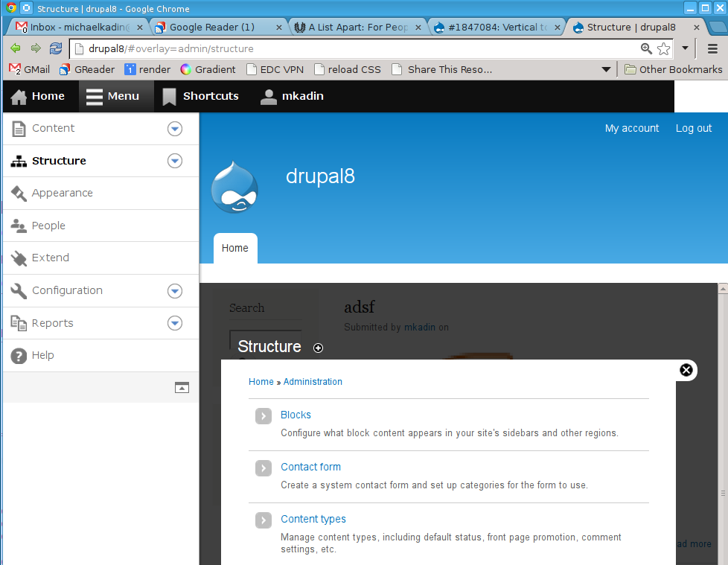Open the reload CSS bookmark
This screenshot has width=728, height=565.
tap(348, 70)
